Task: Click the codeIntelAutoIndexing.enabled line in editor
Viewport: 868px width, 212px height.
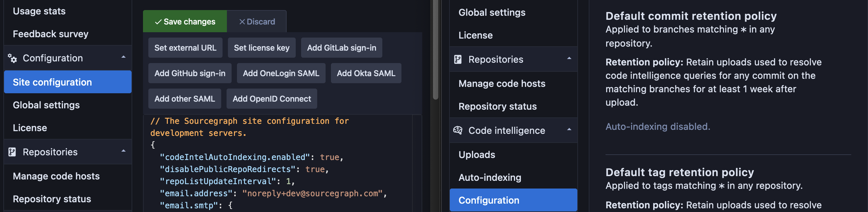Action: (x=252, y=157)
